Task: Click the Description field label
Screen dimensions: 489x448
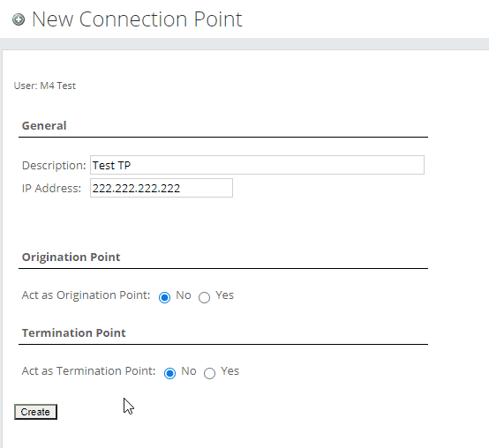Action: point(54,166)
